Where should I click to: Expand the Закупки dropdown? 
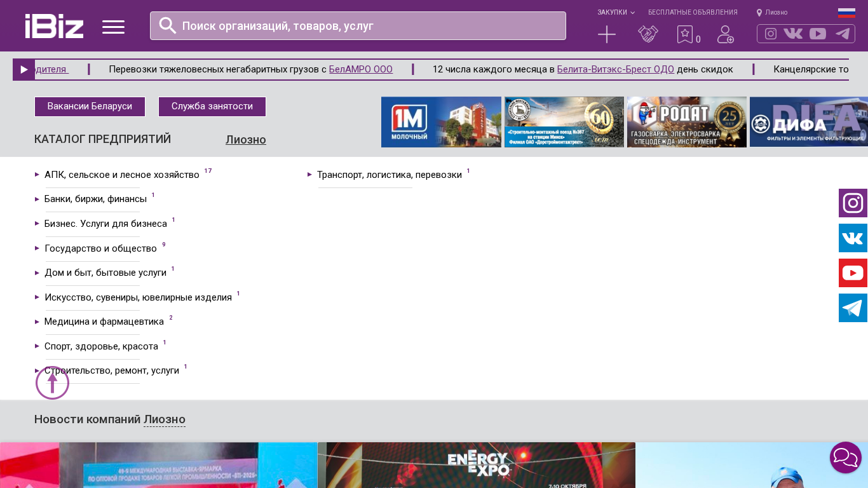click(x=615, y=13)
